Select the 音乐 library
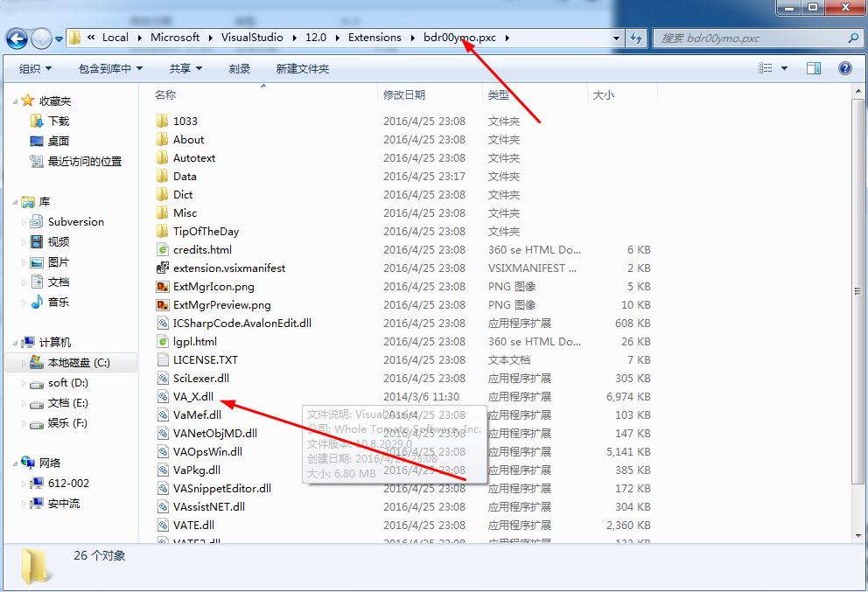The height and width of the screenshot is (592, 868). pos(58,302)
